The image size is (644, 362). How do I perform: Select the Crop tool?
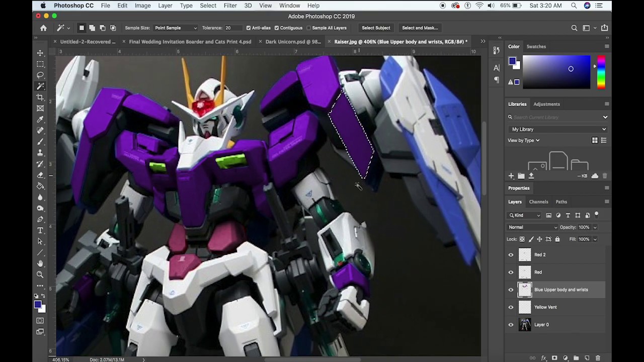click(x=40, y=97)
